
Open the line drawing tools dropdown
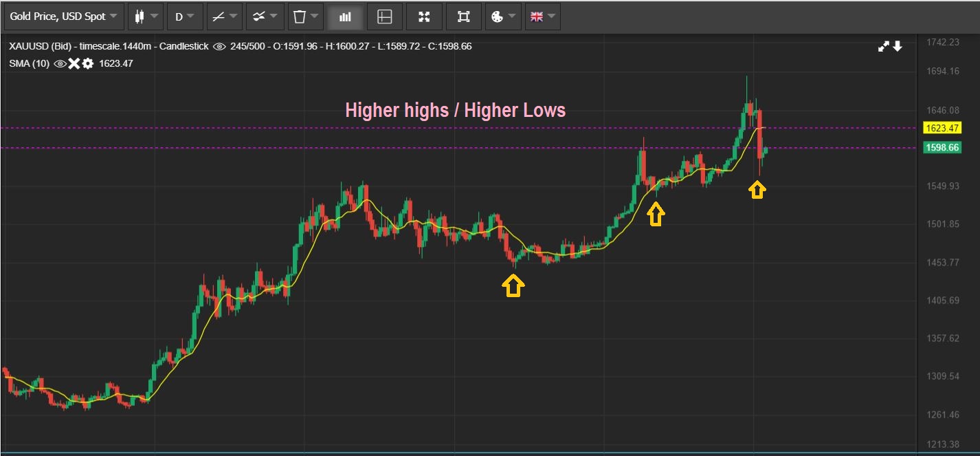point(224,17)
